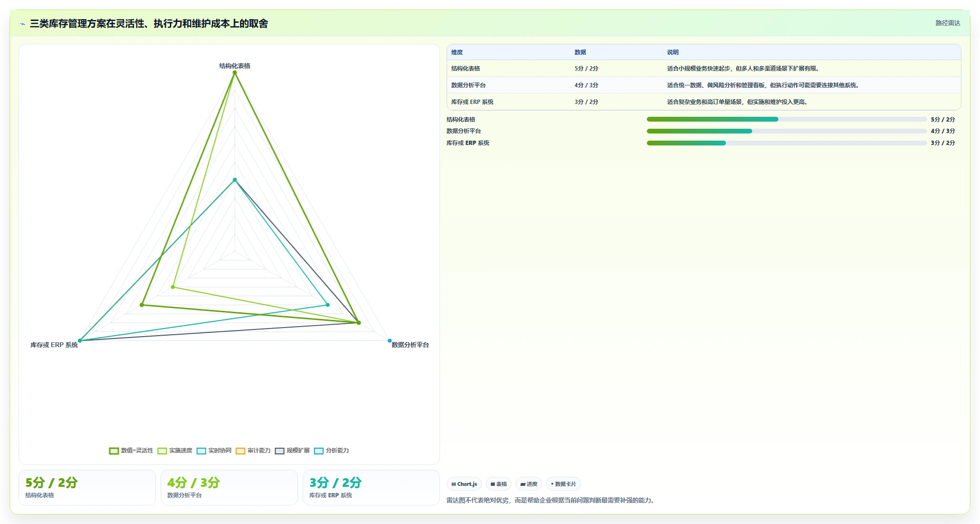The width and height of the screenshot is (980, 524).
Task: Open the 5分 / 2分 结构化表格 data card
Action: pos(87,487)
